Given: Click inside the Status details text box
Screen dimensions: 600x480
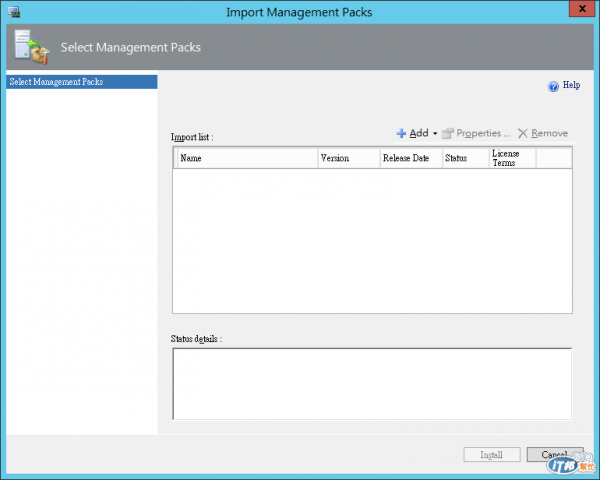Looking at the screenshot, I should click(372, 384).
